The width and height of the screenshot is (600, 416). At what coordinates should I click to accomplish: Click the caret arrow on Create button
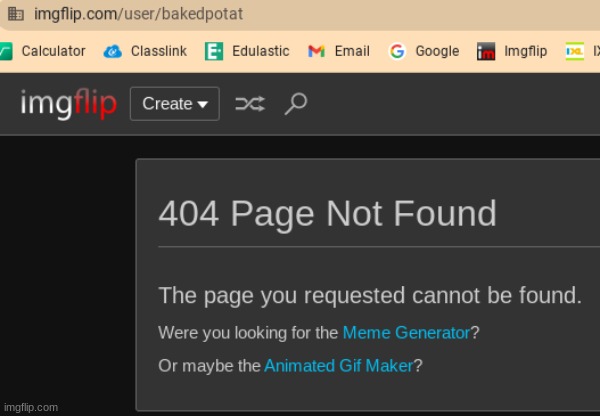point(202,104)
